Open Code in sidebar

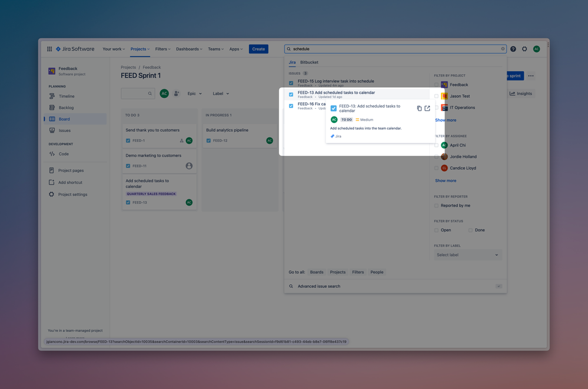75,154
